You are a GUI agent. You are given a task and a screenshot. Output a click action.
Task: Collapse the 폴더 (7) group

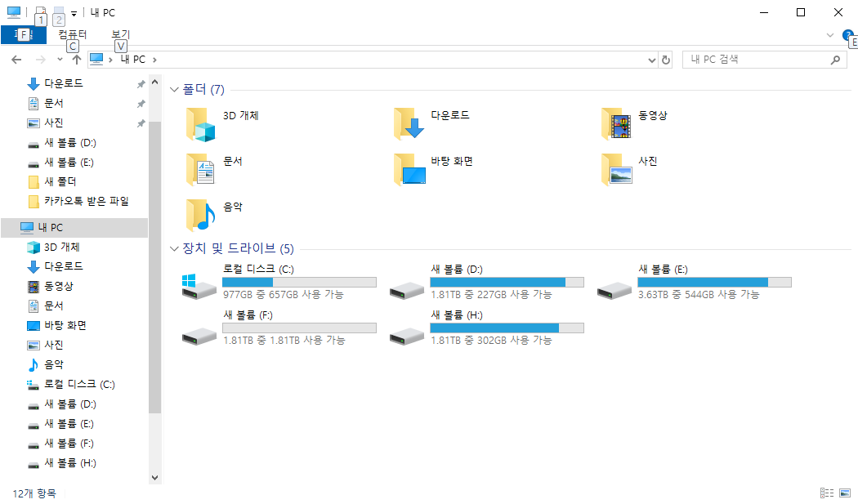pos(174,90)
